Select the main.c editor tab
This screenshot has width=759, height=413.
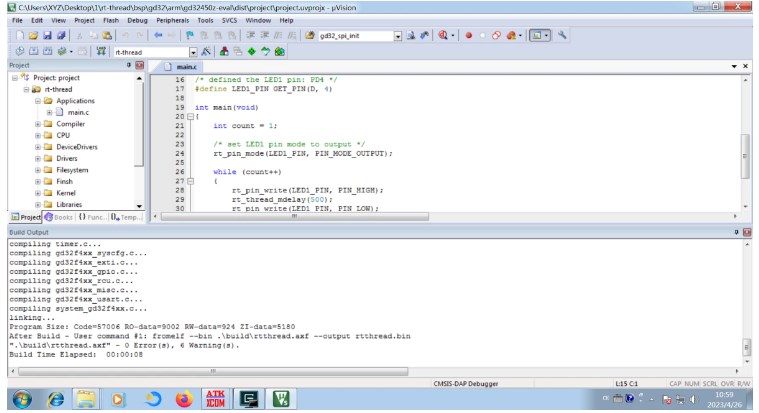coord(182,67)
